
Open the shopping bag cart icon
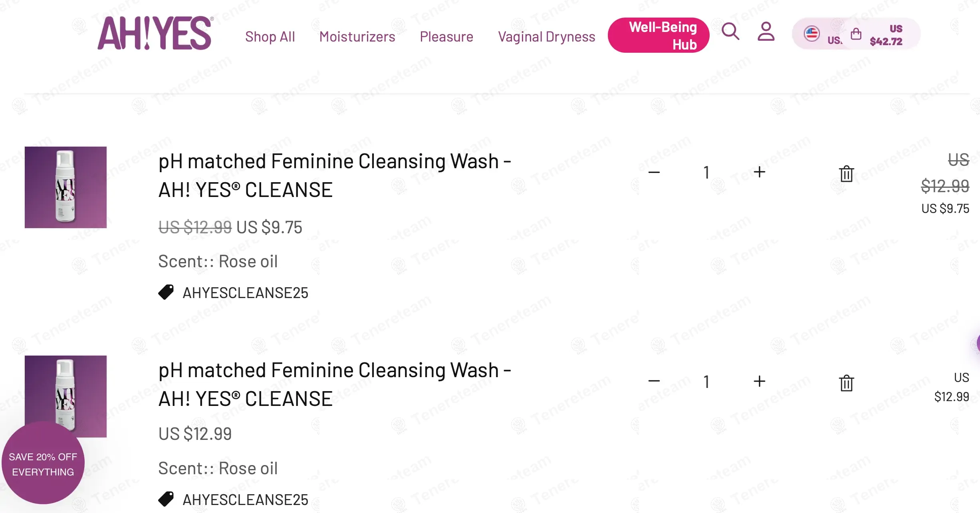(856, 34)
